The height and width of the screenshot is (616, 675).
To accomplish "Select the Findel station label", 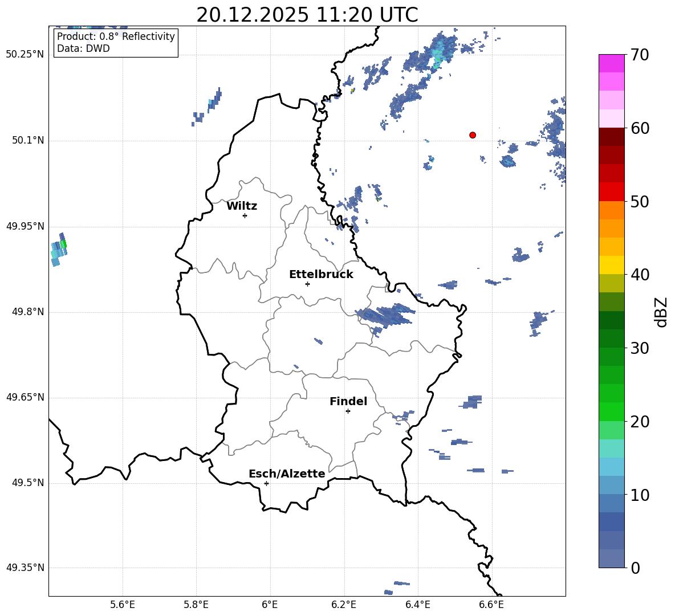I will click(x=348, y=401).
